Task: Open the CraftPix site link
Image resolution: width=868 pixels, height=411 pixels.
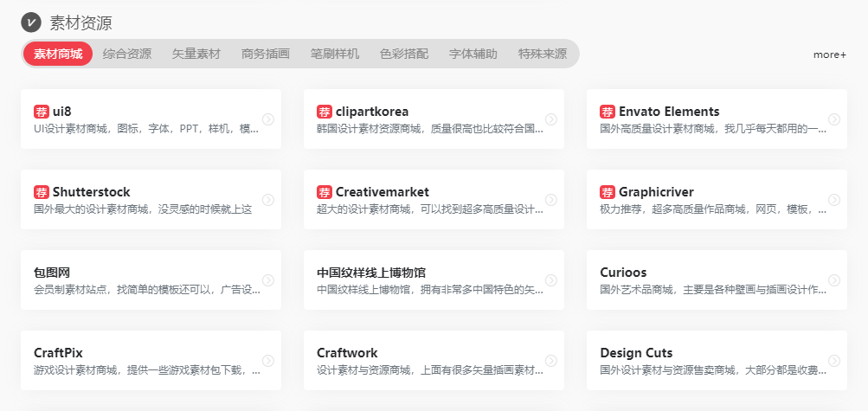Action: coord(58,353)
